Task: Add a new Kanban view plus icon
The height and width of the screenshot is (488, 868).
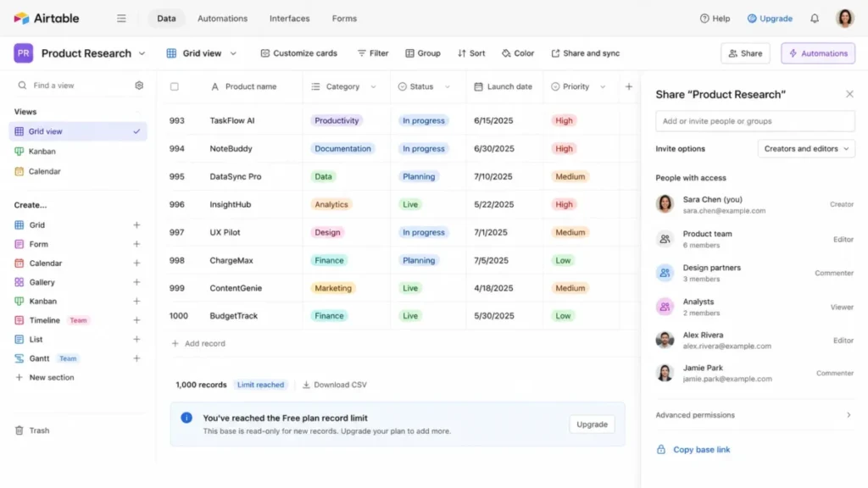Action: pos(136,302)
